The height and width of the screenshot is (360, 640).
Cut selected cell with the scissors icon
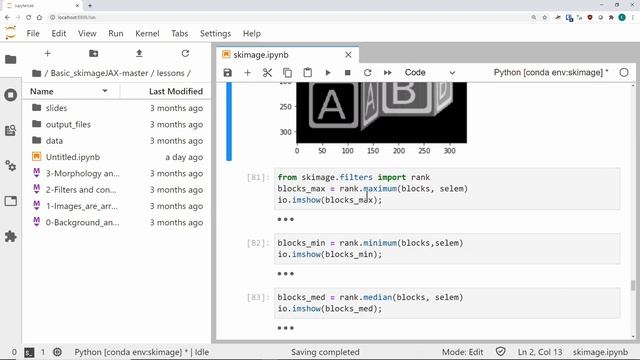[267, 73]
